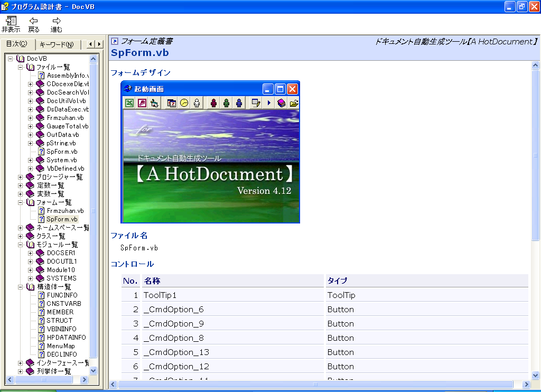Click the インターフェース一覧 book icon
Viewport: 541px width, 392px height.
pyautogui.click(x=30, y=363)
